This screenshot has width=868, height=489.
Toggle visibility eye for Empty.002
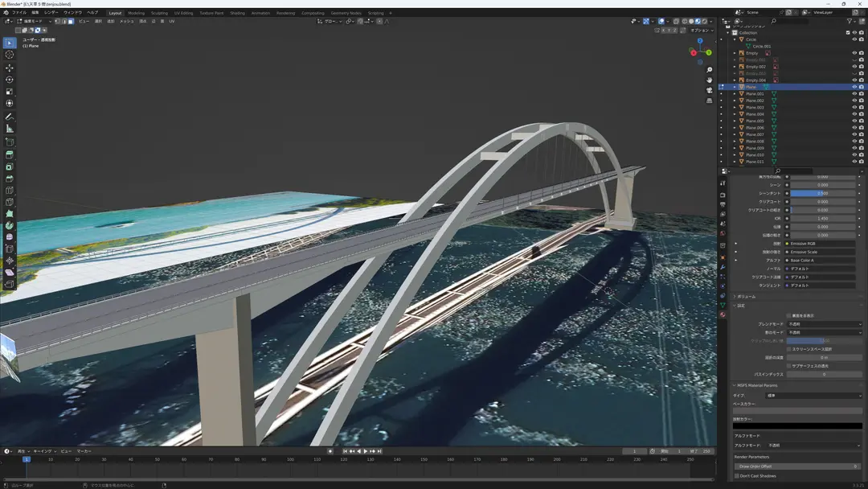(x=854, y=67)
